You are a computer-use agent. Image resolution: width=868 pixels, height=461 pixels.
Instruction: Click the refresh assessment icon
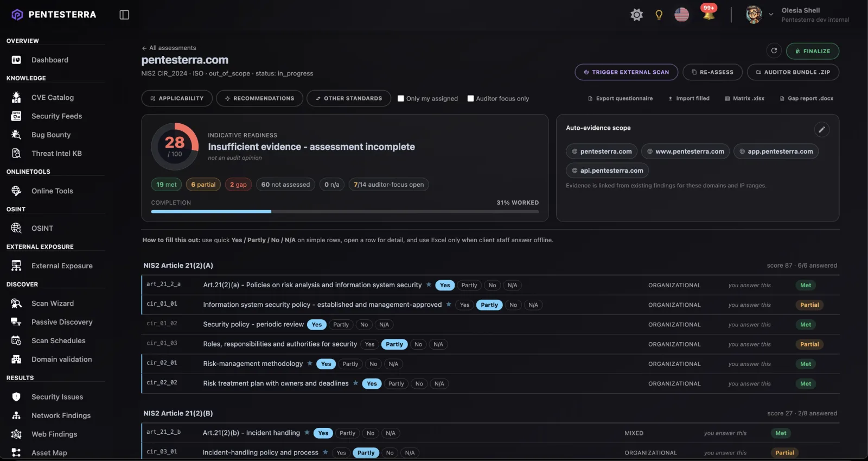coord(774,50)
